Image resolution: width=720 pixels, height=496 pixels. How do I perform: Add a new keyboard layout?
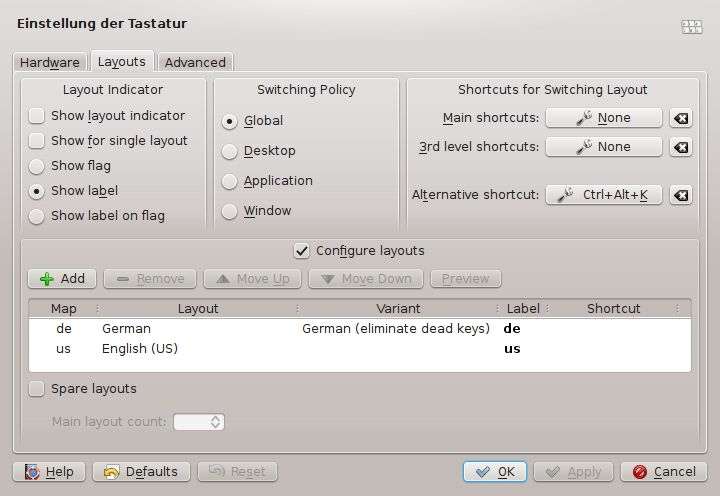click(62, 279)
